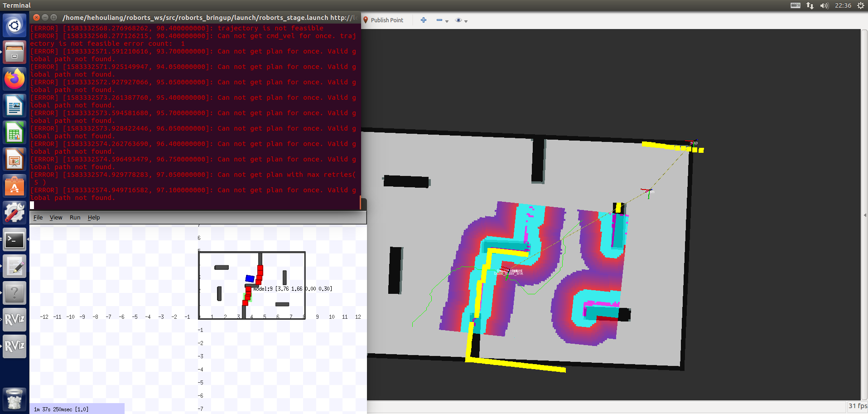Screen dimensions: 868x414
Task: Open the sound volume indicator
Action: click(x=824, y=5)
